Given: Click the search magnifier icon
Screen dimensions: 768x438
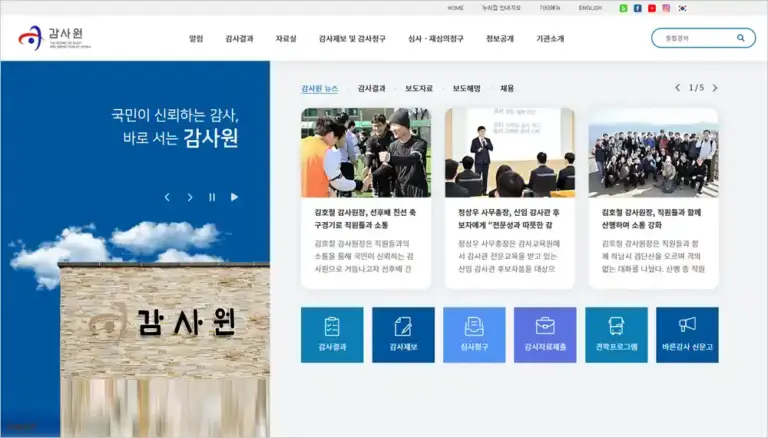Looking at the screenshot, I should click(741, 38).
